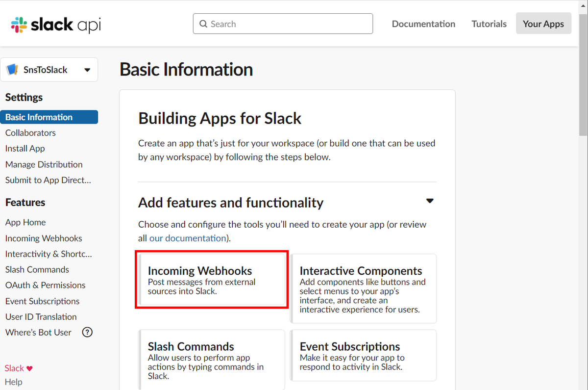This screenshot has width=588, height=390.
Task: Click the Help footer link
Action: [14, 382]
